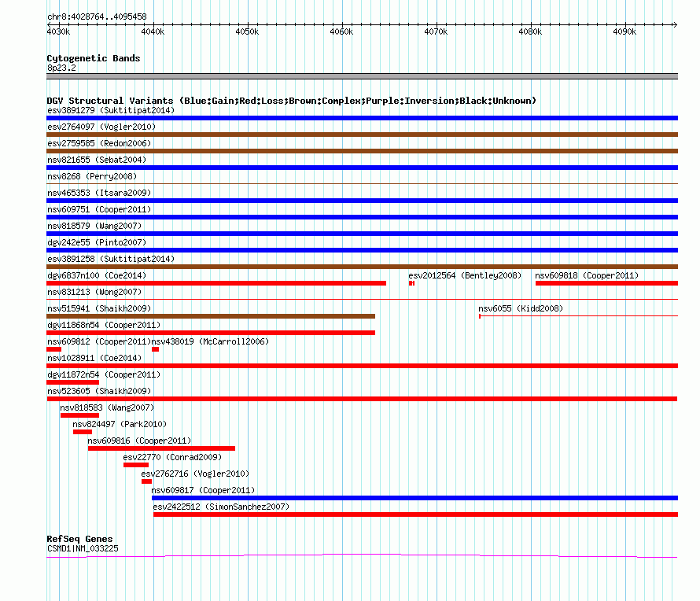Click the red bar under esv2422512
Screen dimensions: 700x601
click(415, 514)
